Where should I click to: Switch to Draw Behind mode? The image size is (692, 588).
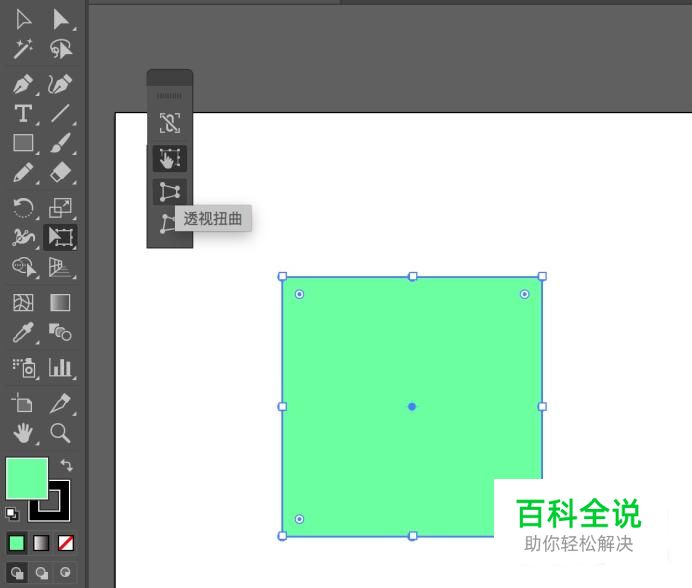tap(41, 573)
